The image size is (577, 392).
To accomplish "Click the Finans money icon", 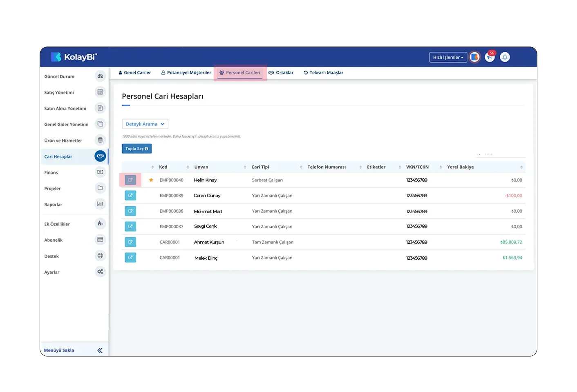I will (100, 172).
